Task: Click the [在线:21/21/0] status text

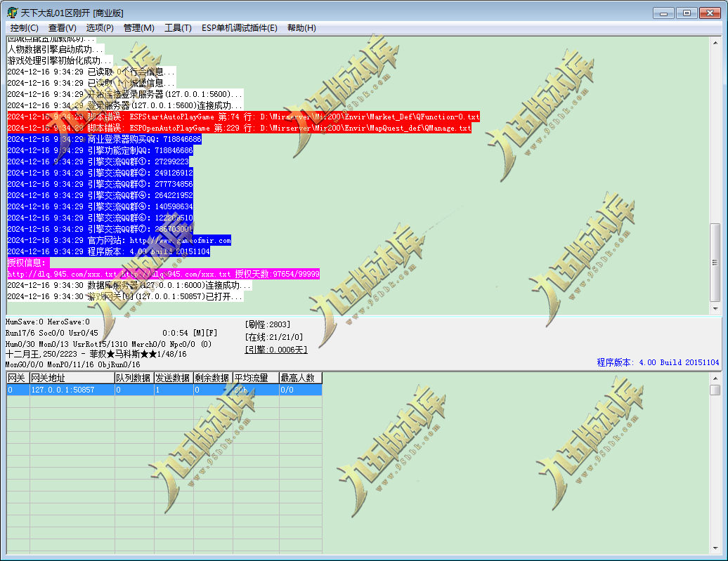Action: click(274, 337)
